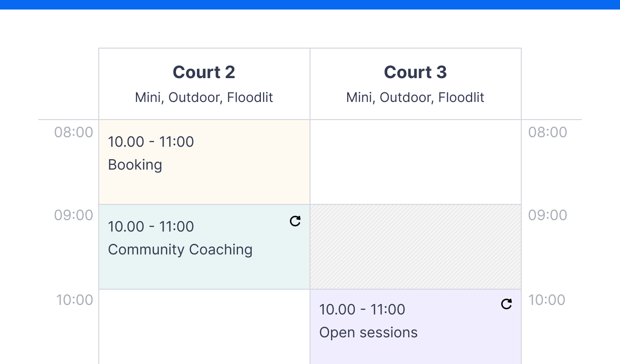This screenshot has width=620, height=364.
Task: Click the 10.00 - 11:00 text in Open sessions
Action: (362, 309)
